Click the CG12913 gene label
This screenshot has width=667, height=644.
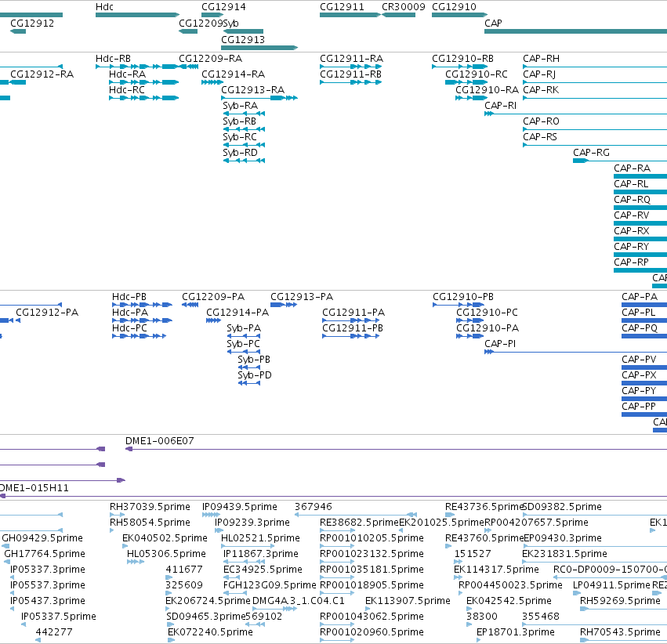point(243,39)
